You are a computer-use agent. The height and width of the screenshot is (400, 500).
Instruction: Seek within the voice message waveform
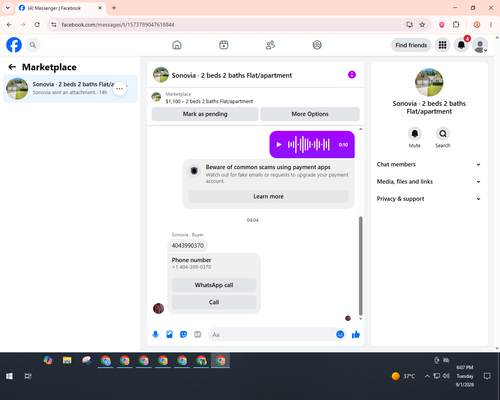(309, 144)
